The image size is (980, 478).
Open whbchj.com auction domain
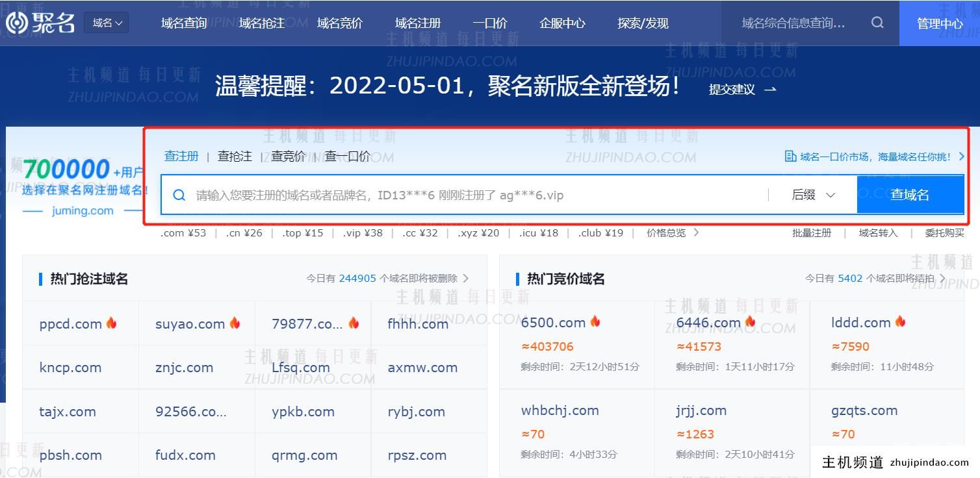(x=560, y=410)
